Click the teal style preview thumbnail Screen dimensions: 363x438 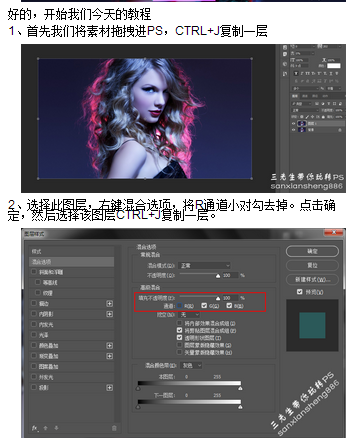pyautogui.click(x=312, y=325)
